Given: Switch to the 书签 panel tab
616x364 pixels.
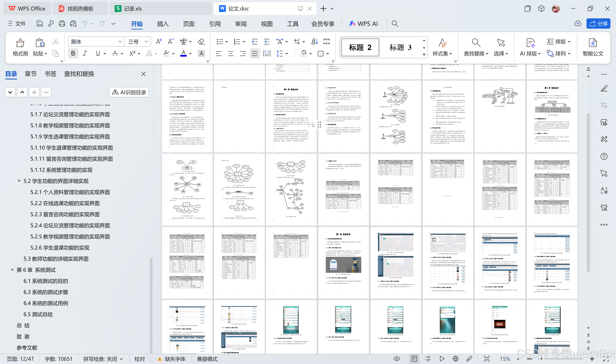Looking at the screenshot, I should click(x=50, y=74).
